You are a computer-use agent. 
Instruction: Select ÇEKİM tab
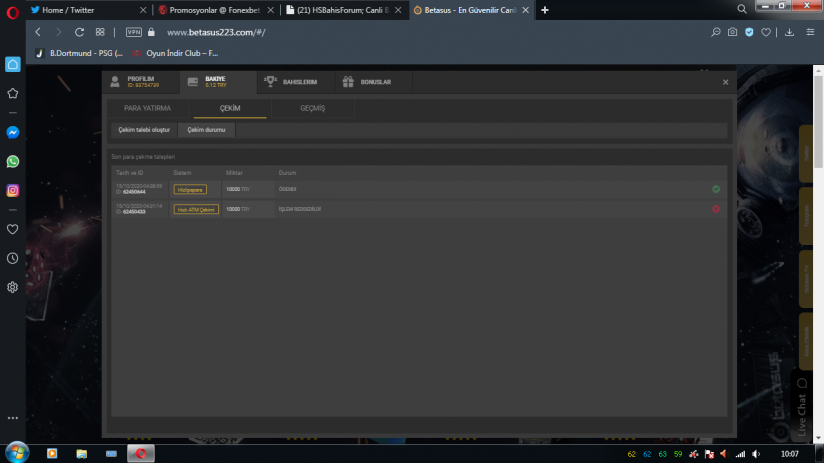coord(230,108)
